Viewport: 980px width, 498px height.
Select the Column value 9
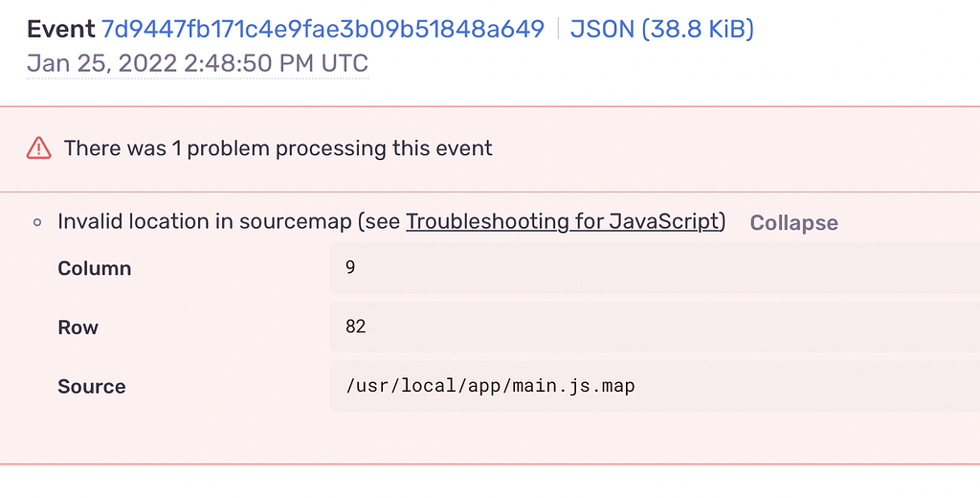350,267
